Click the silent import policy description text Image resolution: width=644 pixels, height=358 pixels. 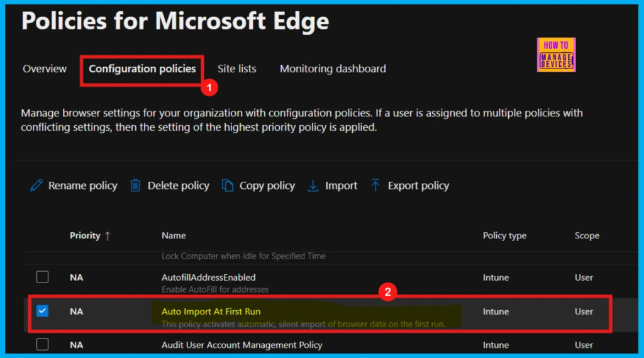click(303, 324)
